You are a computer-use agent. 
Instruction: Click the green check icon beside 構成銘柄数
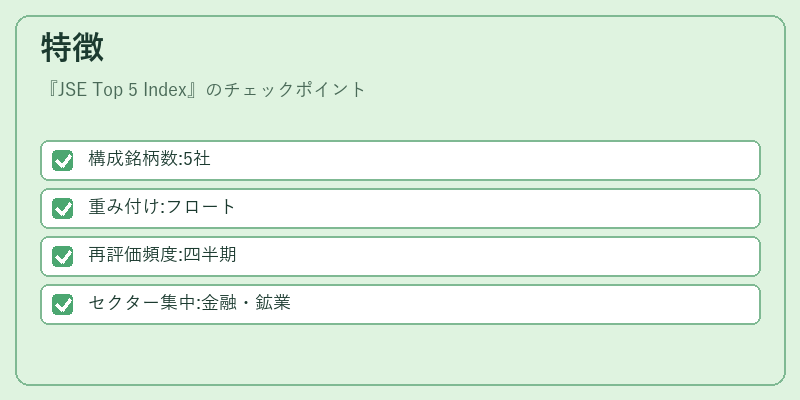coord(63,160)
